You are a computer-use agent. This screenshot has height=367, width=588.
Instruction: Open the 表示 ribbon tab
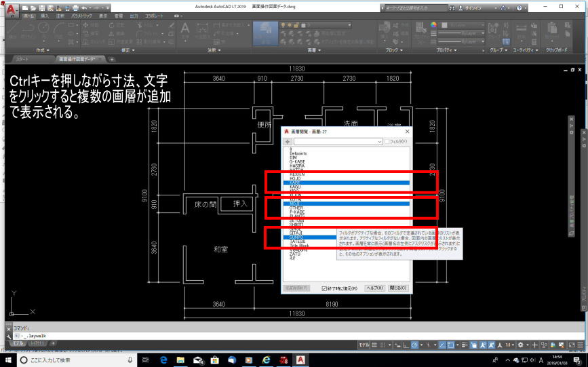[103, 16]
